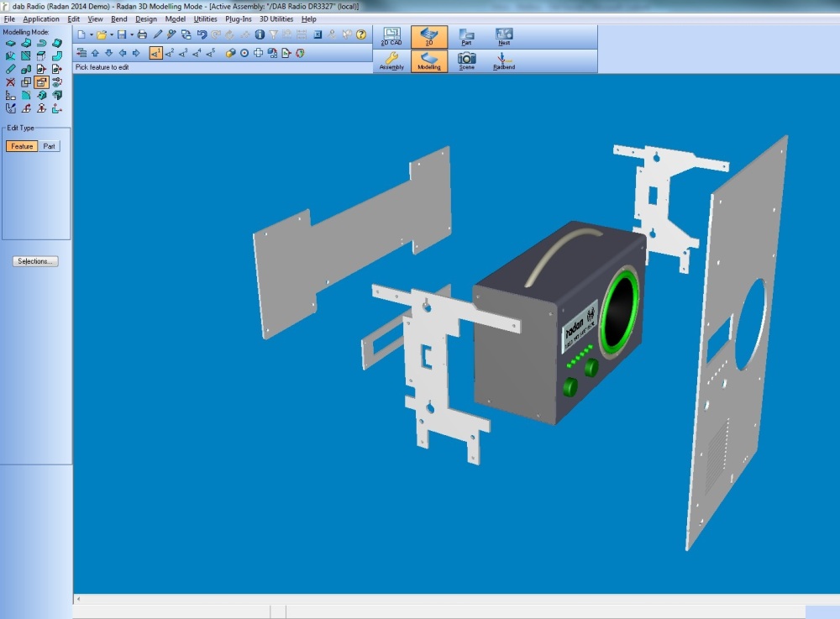Switch to Scene mode camera icon
840x619 pixels.
[466, 60]
